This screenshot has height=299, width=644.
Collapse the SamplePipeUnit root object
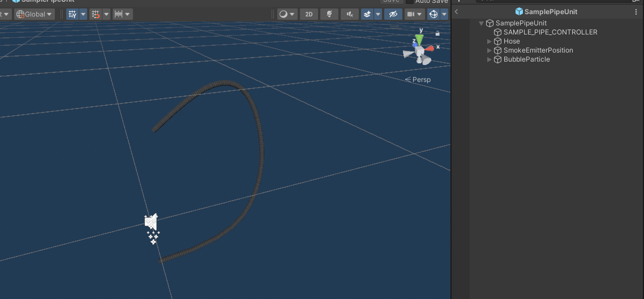click(x=482, y=23)
